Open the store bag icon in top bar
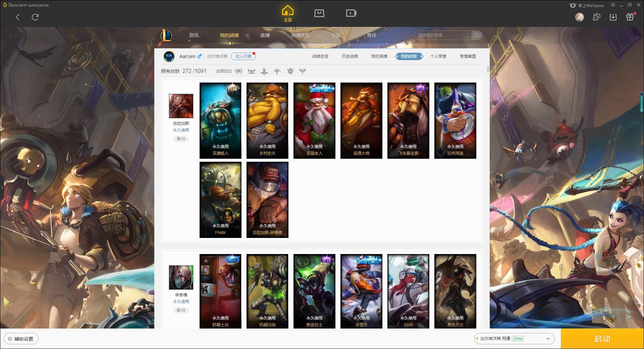The height and width of the screenshot is (349, 644). tap(319, 13)
